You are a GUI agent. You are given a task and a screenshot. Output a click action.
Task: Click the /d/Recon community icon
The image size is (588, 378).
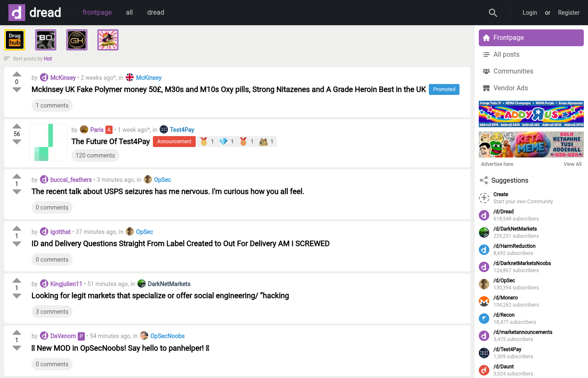(484, 318)
